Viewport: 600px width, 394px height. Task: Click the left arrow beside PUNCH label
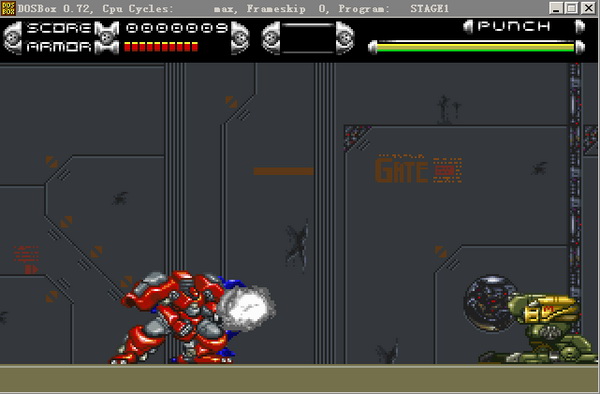[468, 27]
